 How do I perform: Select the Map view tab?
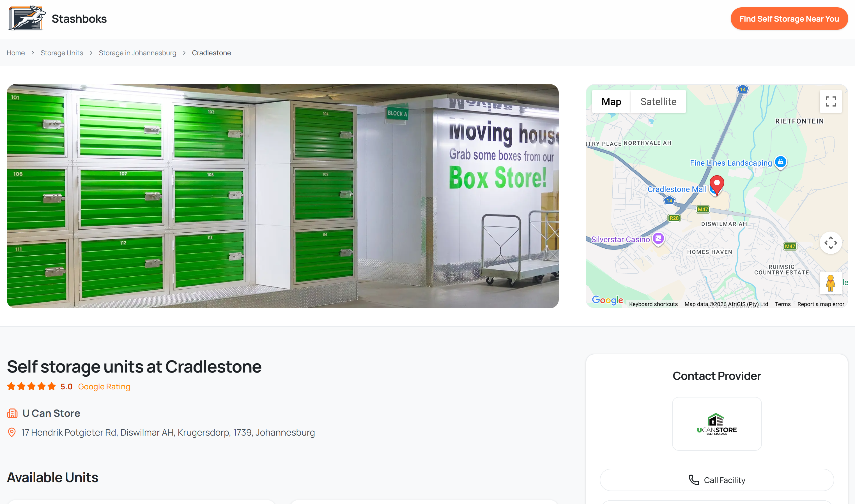coord(611,101)
